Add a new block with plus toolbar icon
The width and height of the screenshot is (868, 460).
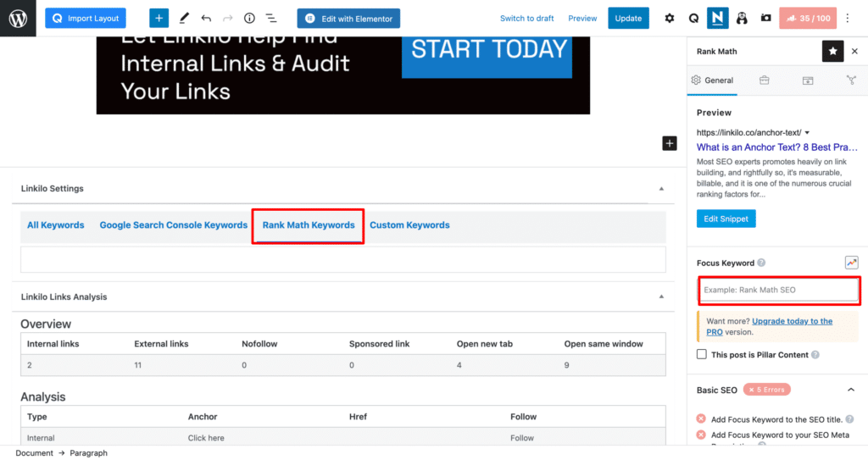click(x=159, y=19)
